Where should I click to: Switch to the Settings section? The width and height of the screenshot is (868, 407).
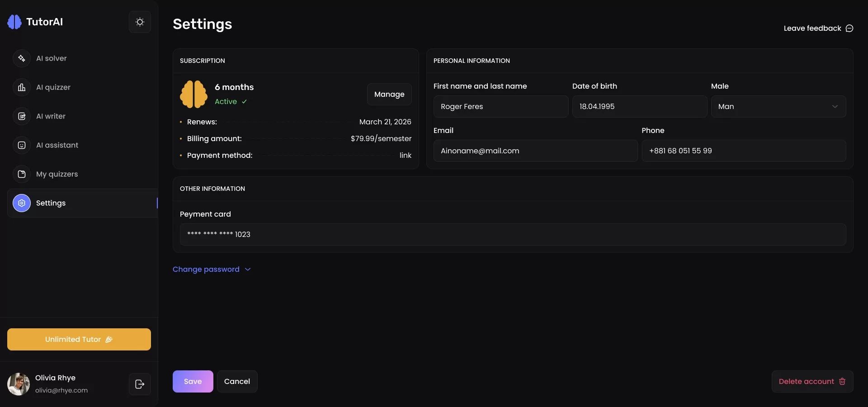[51, 203]
